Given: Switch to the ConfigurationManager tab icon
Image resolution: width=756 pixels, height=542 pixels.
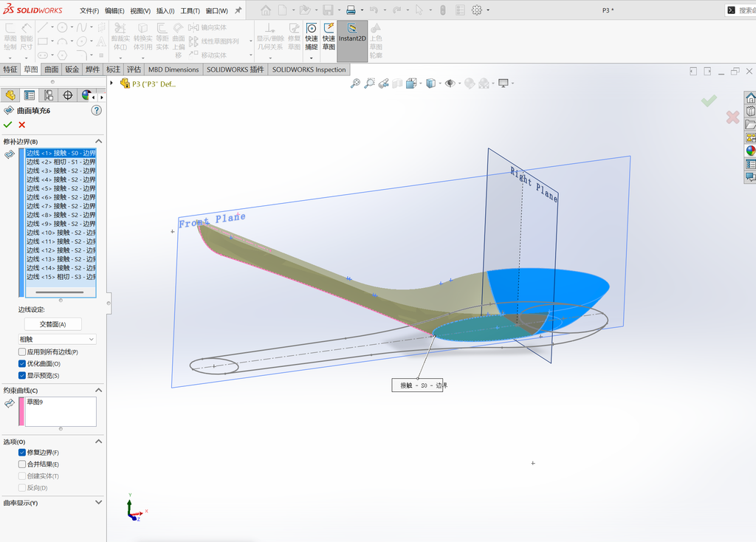Looking at the screenshot, I should pos(49,95).
